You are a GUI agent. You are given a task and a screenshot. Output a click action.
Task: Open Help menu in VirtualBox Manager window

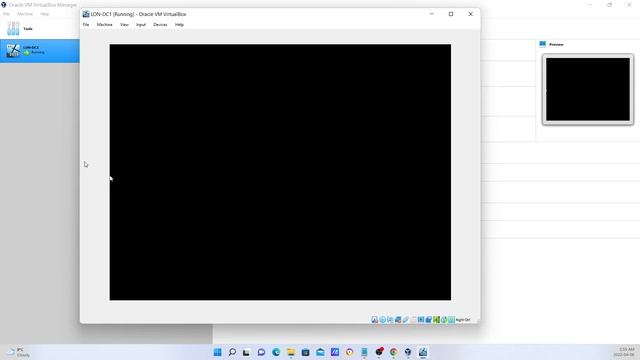click(x=44, y=14)
